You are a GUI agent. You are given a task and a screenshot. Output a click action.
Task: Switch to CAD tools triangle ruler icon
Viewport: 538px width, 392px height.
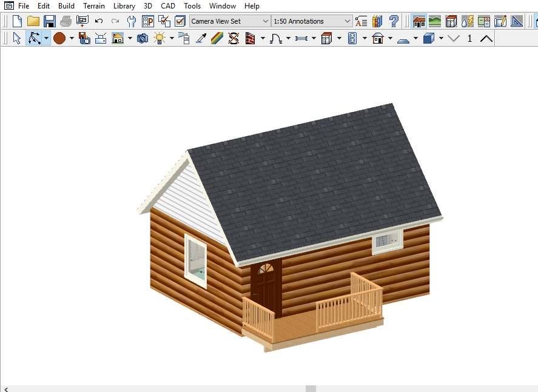517,21
